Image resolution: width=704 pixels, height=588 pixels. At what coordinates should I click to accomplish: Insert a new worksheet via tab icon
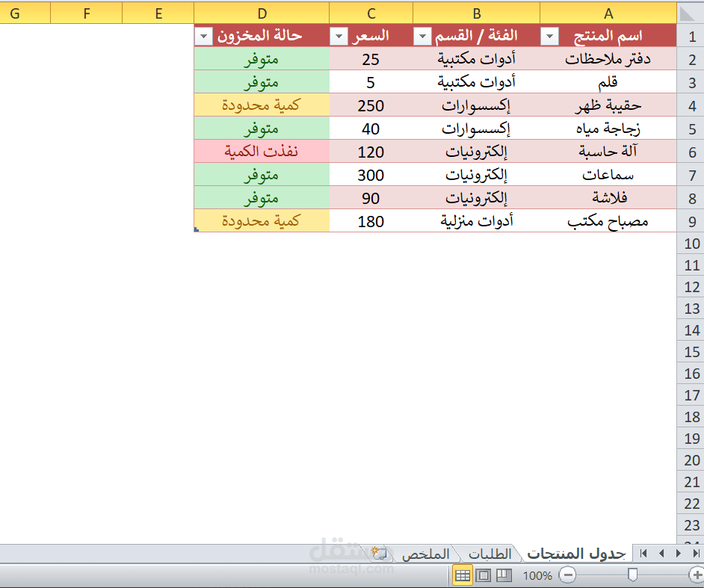tap(380, 554)
